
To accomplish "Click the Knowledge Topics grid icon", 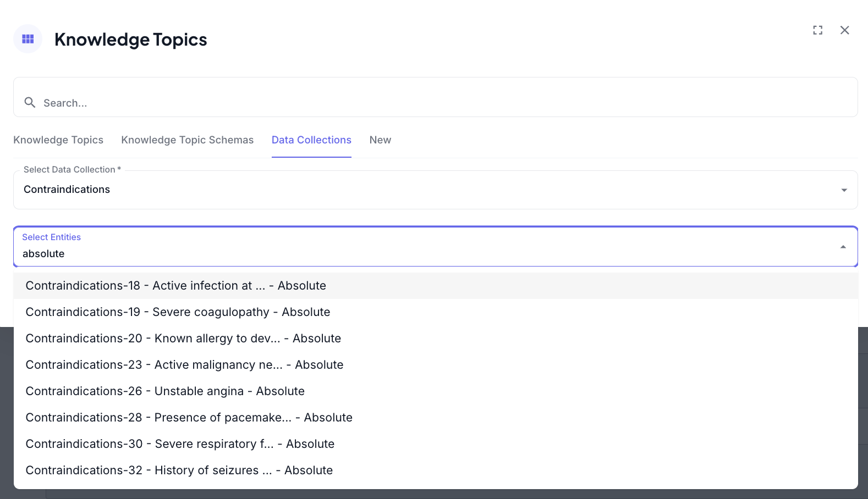I will pyautogui.click(x=28, y=39).
